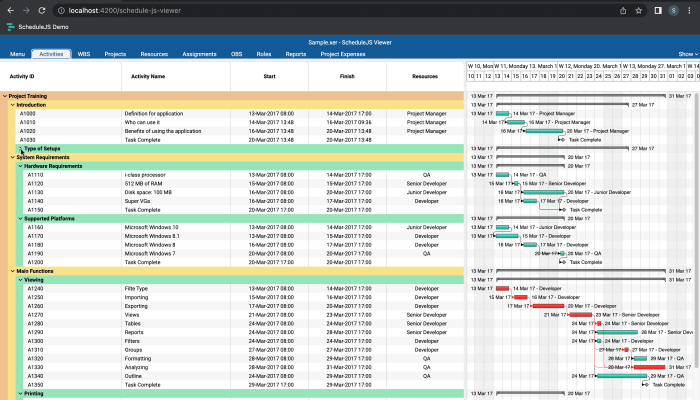Collapse the System Requirements group
This screenshot has height=400, width=700.
click(12, 157)
